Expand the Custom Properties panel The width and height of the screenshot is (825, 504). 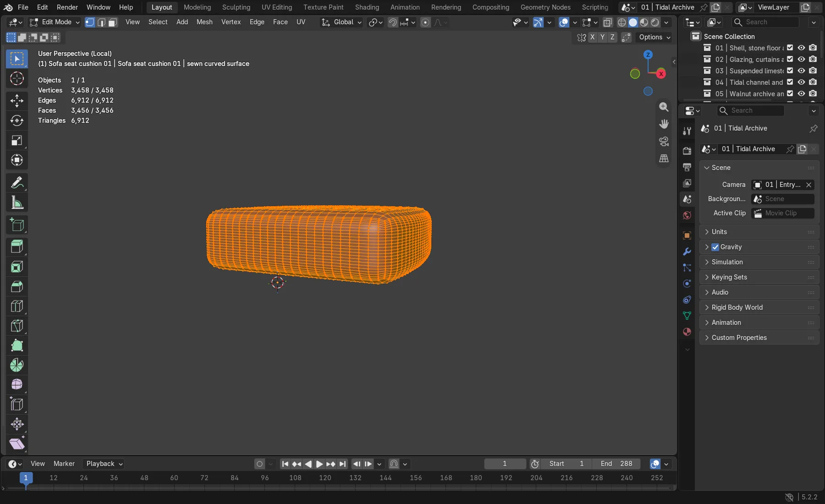(759, 338)
